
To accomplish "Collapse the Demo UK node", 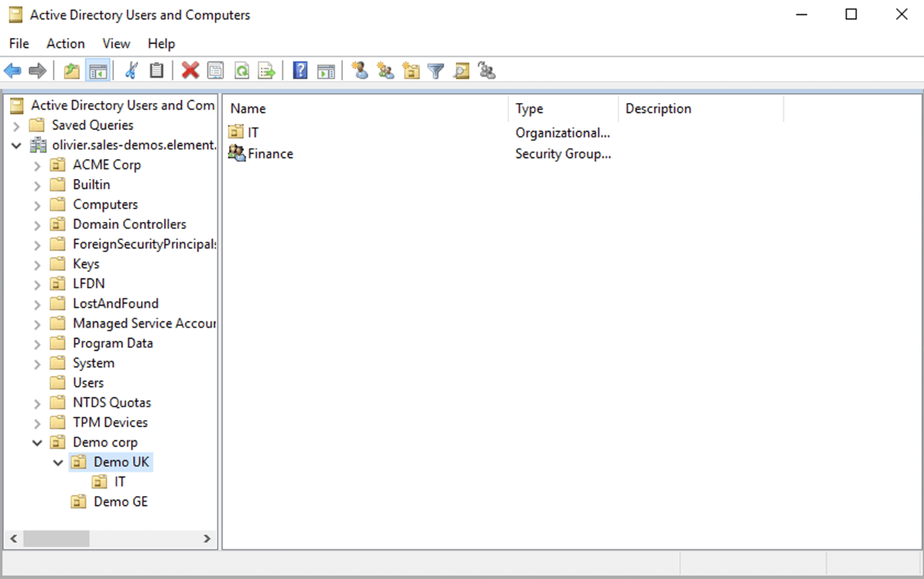I will point(58,463).
